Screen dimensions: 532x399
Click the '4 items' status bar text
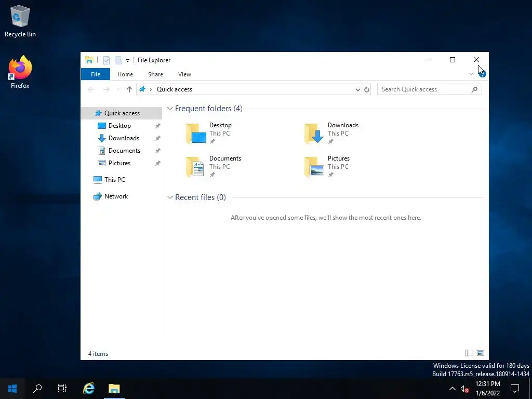click(98, 353)
